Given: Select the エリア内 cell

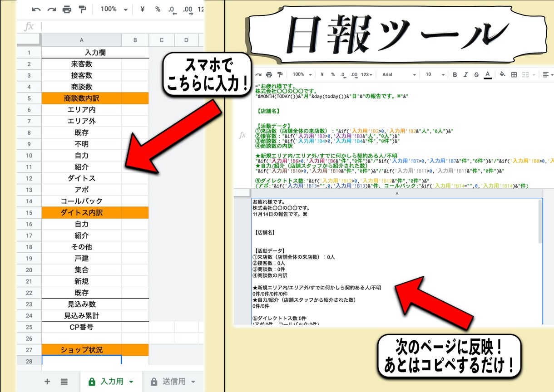Looking at the screenshot, I should 82,110.
